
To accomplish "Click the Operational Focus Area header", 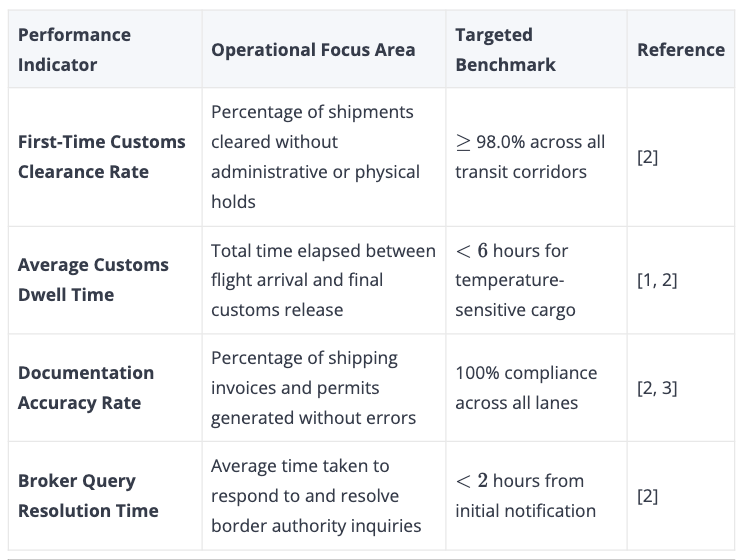I will [313, 50].
